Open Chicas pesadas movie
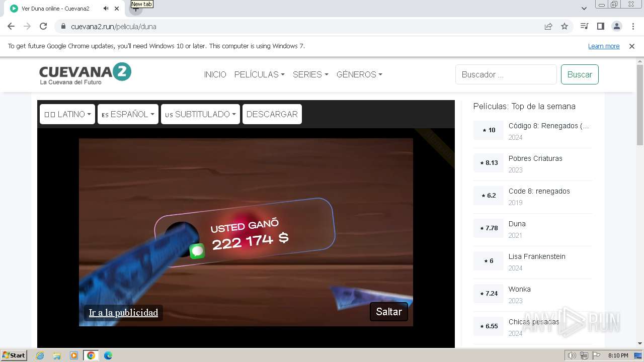644x362 pixels. pos(533,322)
